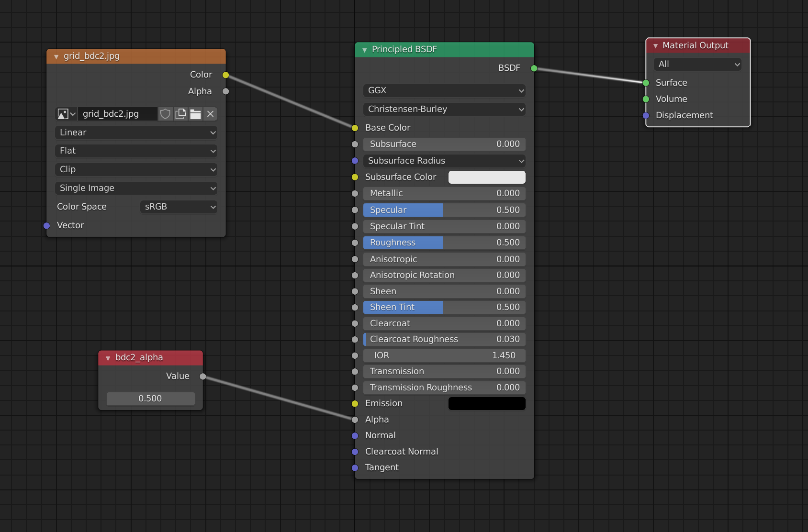Click the Surface input socket
The width and height of the screenshot is (808, 532).
[646, 83]
